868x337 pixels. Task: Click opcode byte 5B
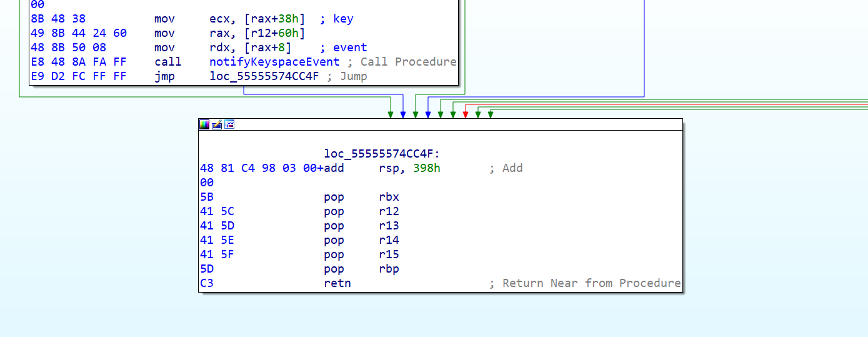click(207, 197)
